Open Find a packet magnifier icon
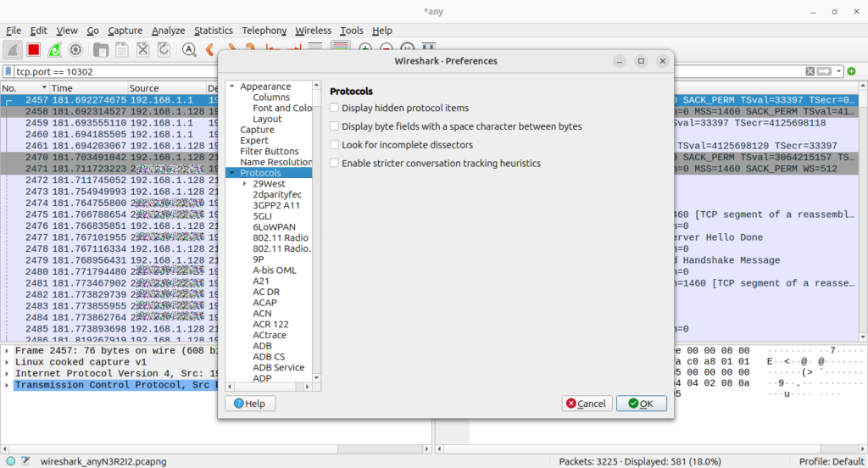The width and height of the screenshot is (868, 468). 189,50
